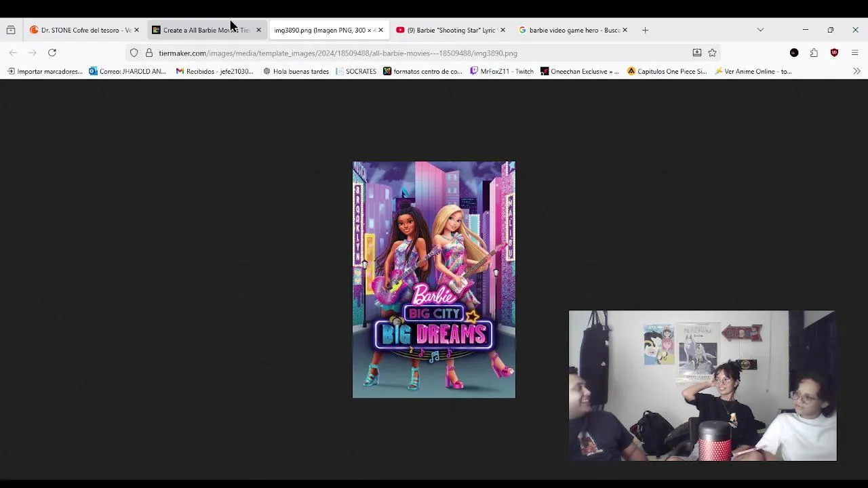Reload the current page
The image size is (868, 488).
click(52, 53)
